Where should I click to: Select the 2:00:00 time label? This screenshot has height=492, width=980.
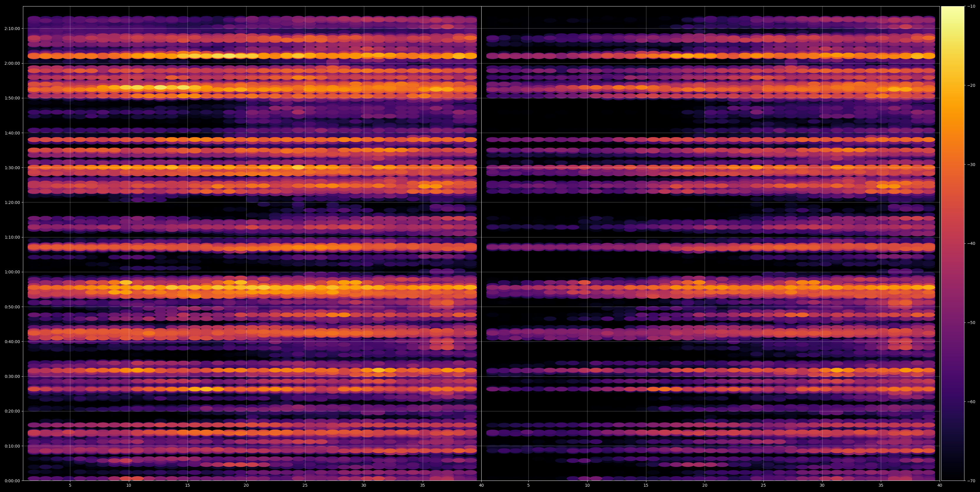coord(12,63)
